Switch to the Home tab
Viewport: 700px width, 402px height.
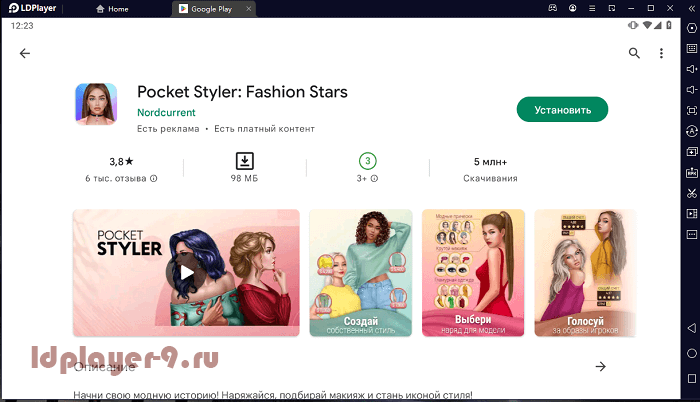click(x=112, y=9)
